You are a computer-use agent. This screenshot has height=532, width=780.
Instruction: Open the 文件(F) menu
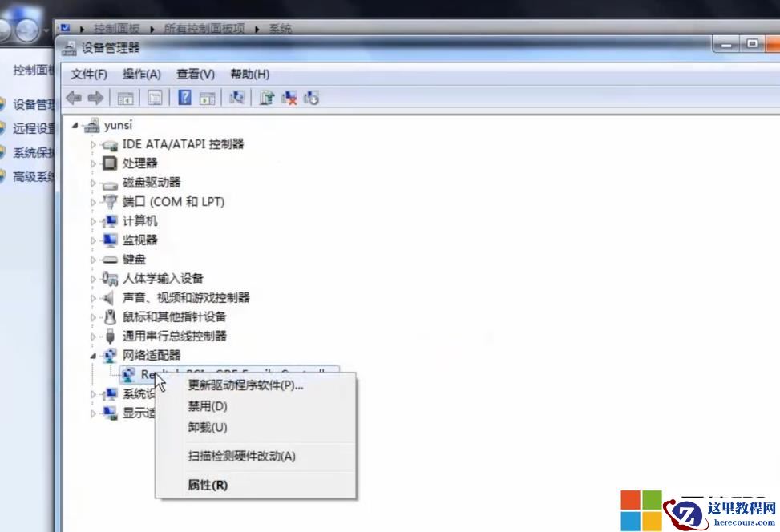click(x=88, y=74)
